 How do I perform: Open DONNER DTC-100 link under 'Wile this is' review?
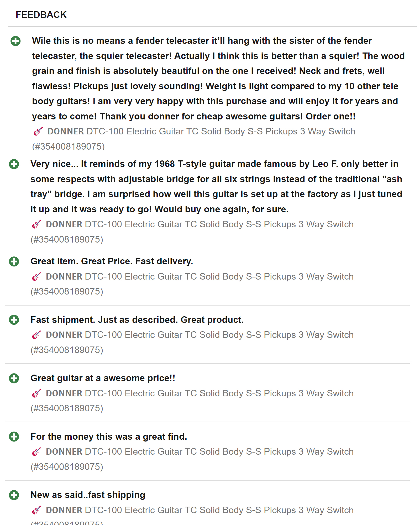coord(201,131)
